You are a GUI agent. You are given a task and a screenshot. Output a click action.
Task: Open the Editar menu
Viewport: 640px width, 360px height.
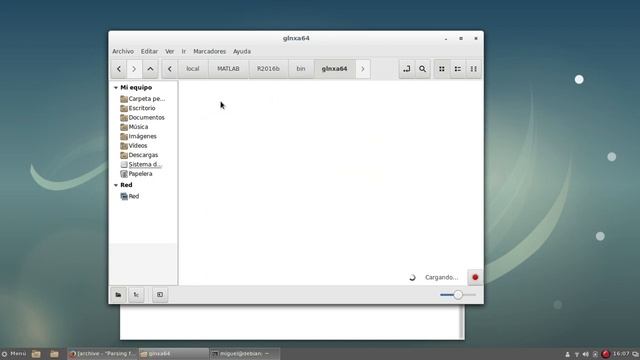(x=149, y=51)
